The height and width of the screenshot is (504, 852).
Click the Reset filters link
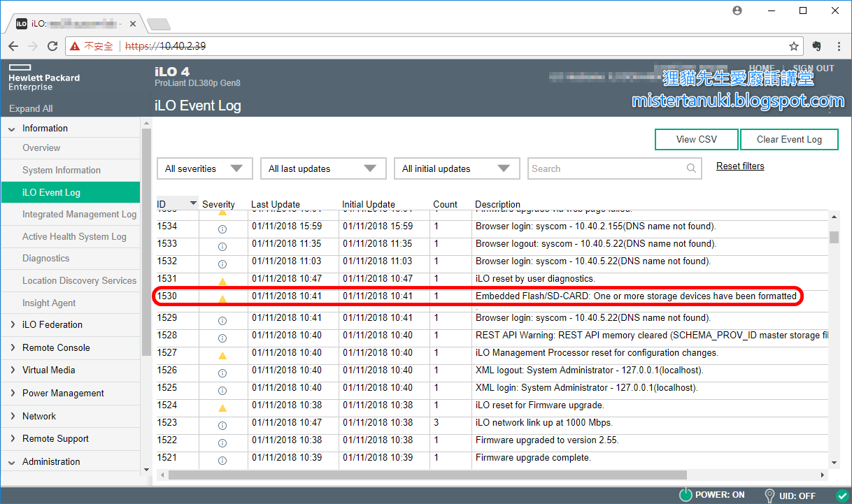point(740,166)
